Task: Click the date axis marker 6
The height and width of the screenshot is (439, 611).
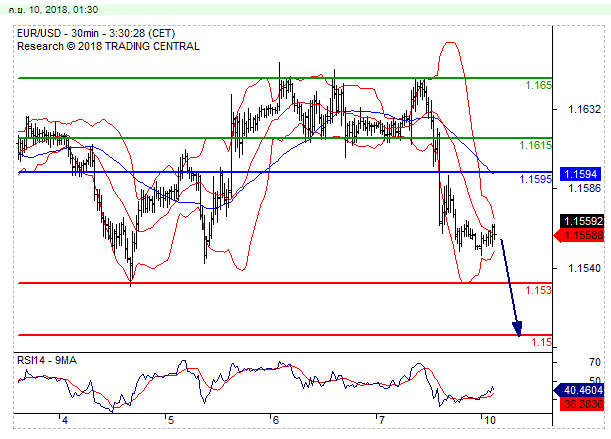Action: [275, 420]
